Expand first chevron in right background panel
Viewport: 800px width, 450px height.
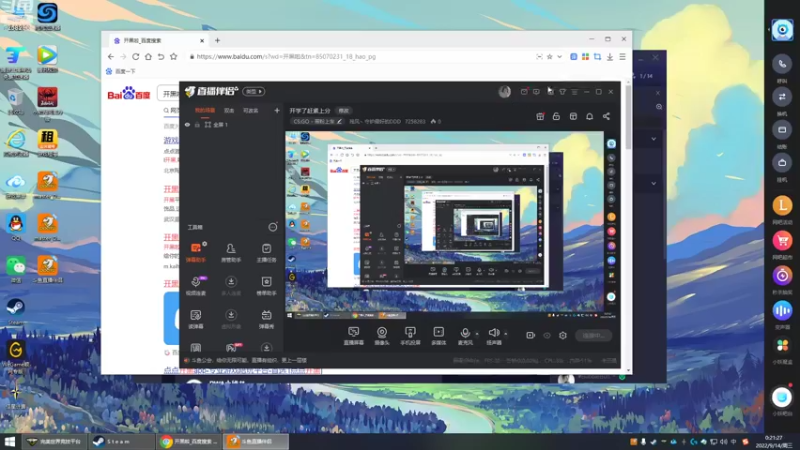click(654, 139)
